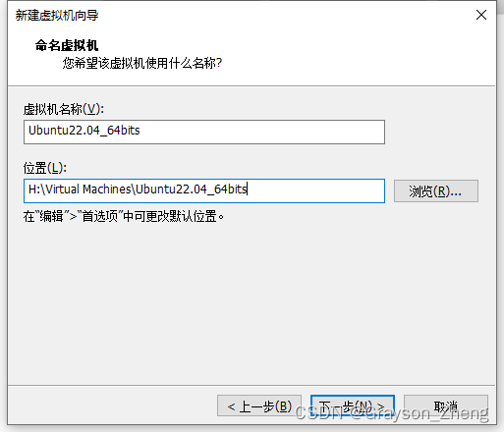Cancel the wizard with 取消 button
This screenshot has width=504, height=432.
pos(446,405)
